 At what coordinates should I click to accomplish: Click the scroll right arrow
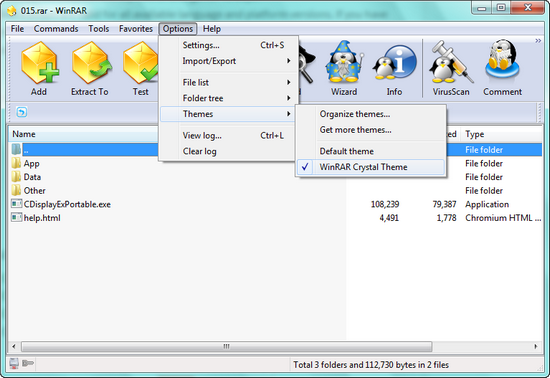point(536,346)
